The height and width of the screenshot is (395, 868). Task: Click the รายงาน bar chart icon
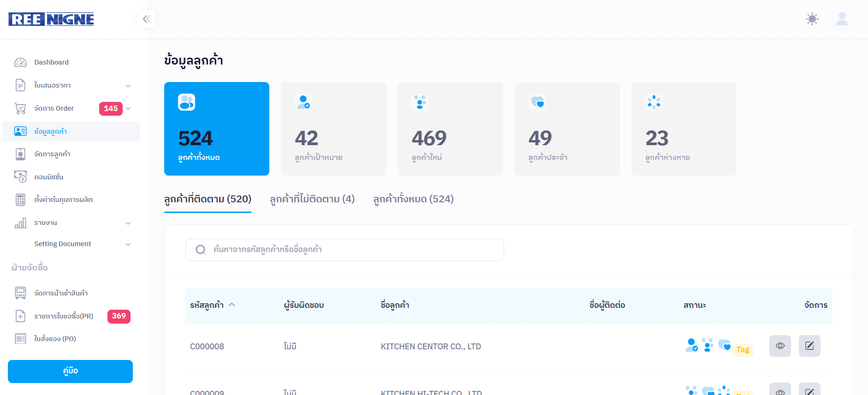[x=20, y=223]
